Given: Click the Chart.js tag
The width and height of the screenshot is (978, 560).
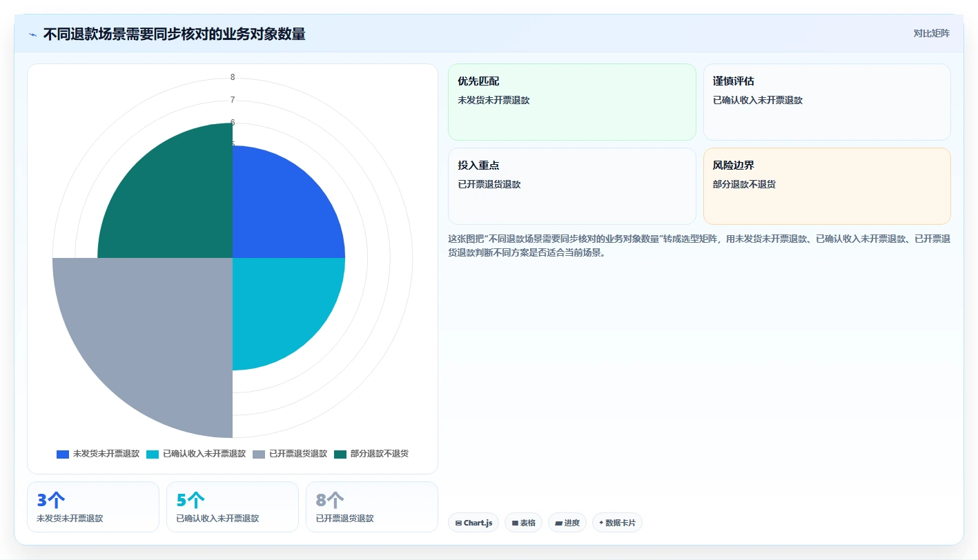Looking at the screenshot, I should click(x=474, y=523).
